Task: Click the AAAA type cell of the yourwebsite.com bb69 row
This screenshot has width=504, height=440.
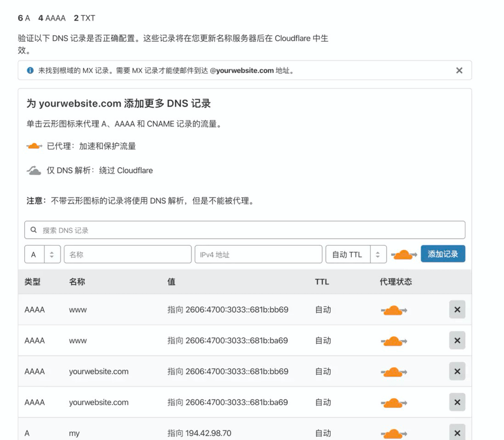Action: pyautogui.click(x=35, y=371)
